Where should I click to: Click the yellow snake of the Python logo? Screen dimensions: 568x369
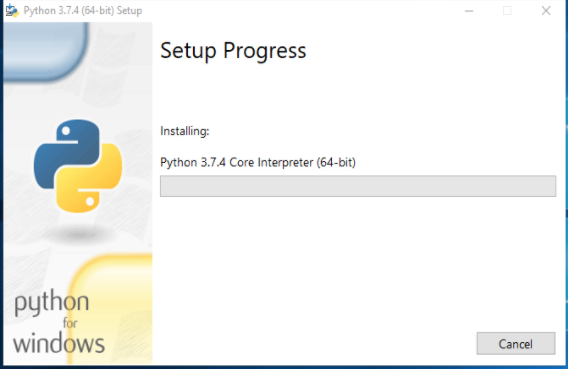(89, 178)
